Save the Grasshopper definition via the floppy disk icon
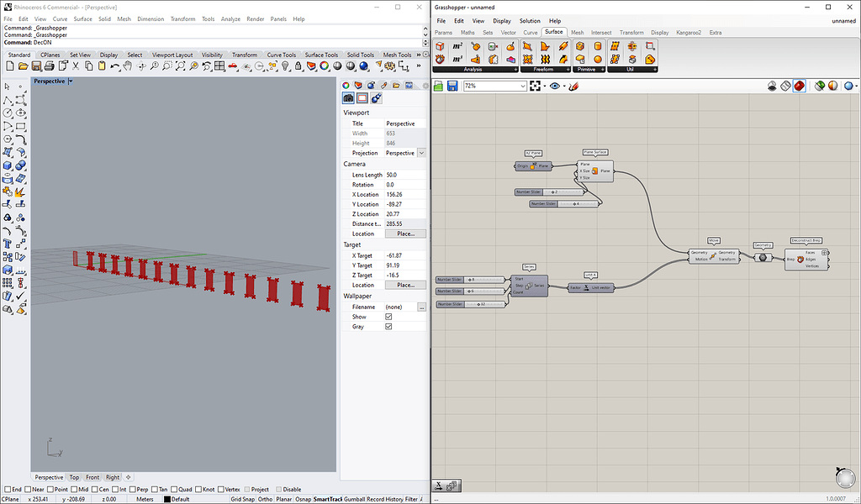 click(x=452, y=85)
